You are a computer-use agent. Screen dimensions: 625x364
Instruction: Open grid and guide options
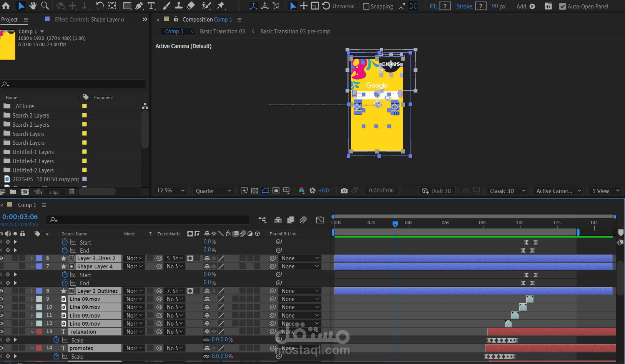pyautogui.click(x=286, y=190)
